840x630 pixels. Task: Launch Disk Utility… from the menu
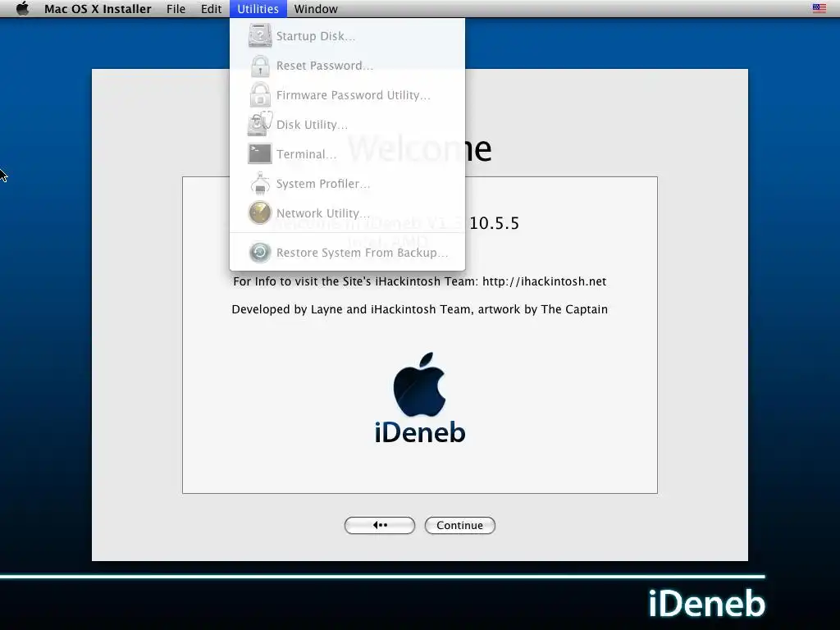[347, 125]
